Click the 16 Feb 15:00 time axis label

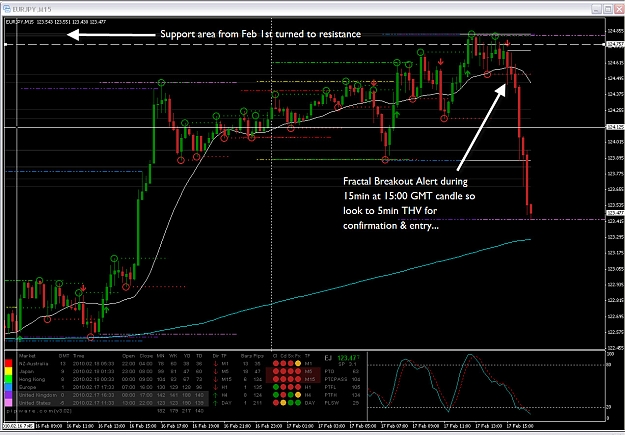click(143, 426)
